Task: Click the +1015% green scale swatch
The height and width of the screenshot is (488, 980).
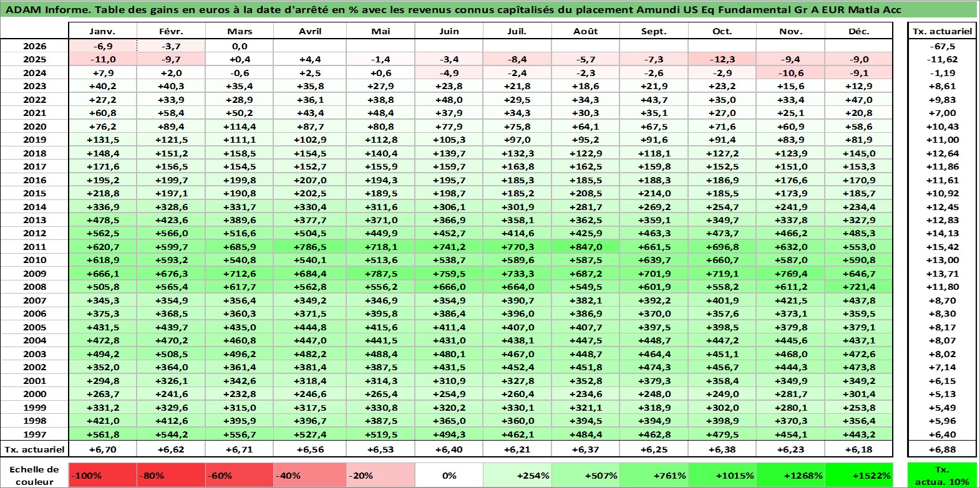Action: [722, 476]
